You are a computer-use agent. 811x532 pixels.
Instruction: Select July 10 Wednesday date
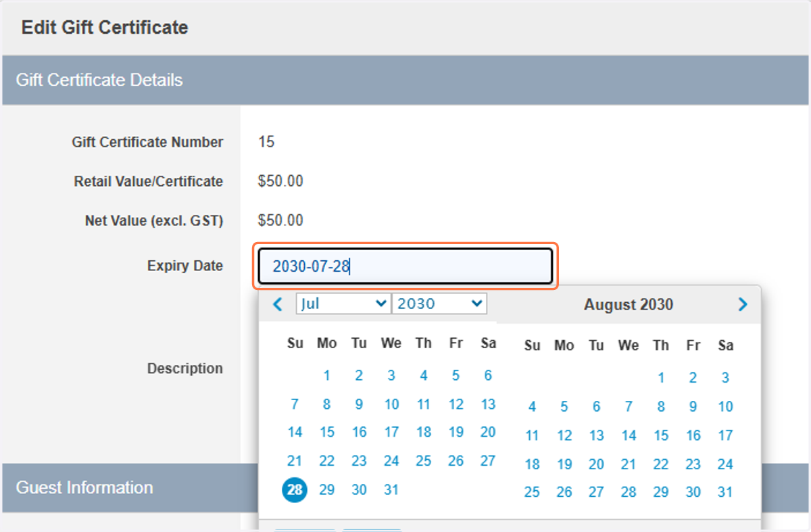point(392,404)
